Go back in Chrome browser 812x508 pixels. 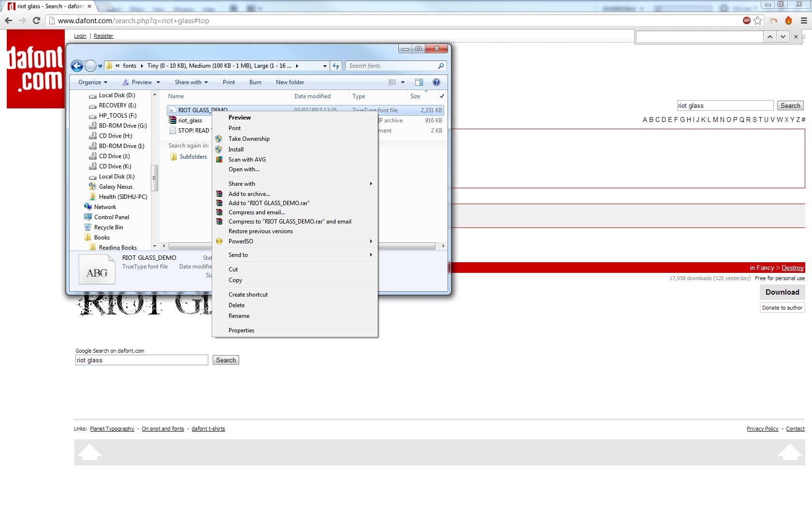click(8, 21)
